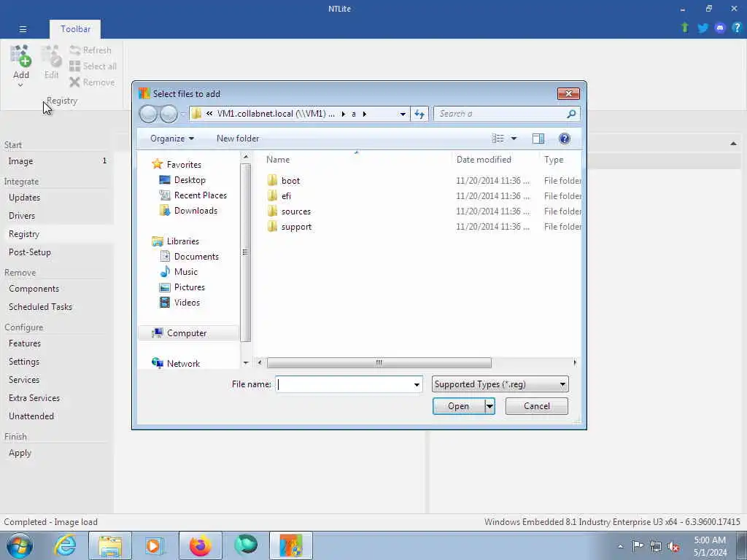Image resolution: width=747 pixels, height=560 pixels.
Task: Launch Internet Explorer from the taskbar
Action: pyautogui.click(x=64, y=545)
